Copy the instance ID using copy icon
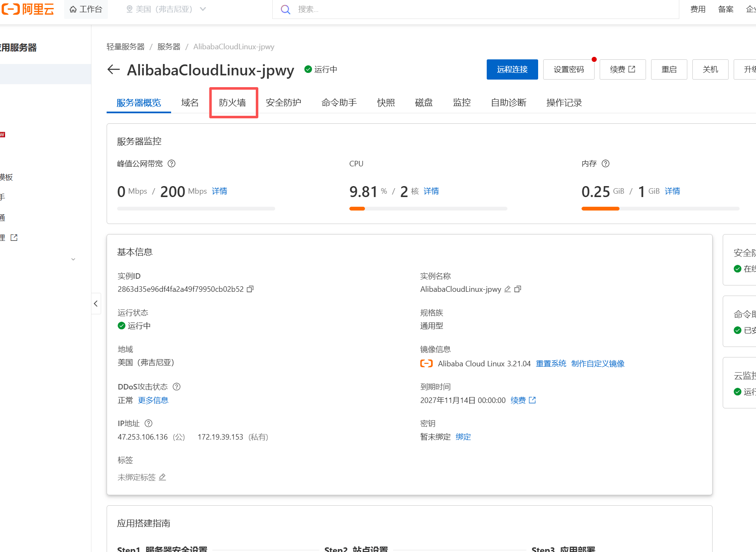 [250, 289]
